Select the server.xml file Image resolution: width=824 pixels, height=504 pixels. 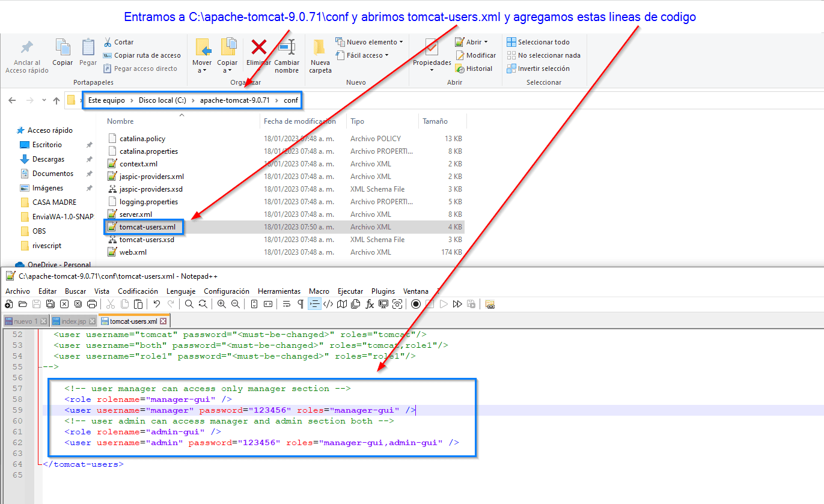135,214
